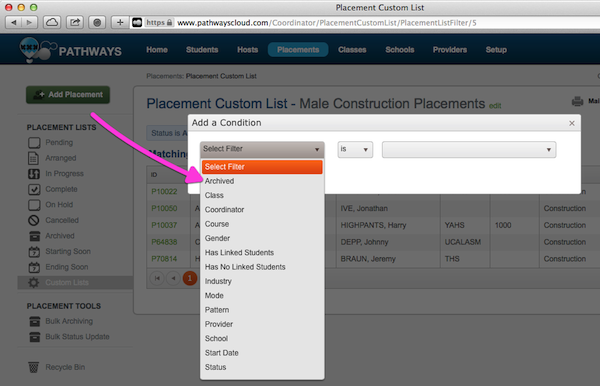
Task: Open the Setup navigation tab
Action: tap(496, 50)
